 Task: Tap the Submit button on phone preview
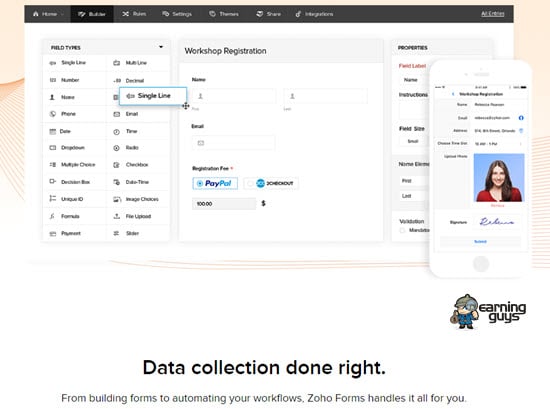click(x=480, y=242)
